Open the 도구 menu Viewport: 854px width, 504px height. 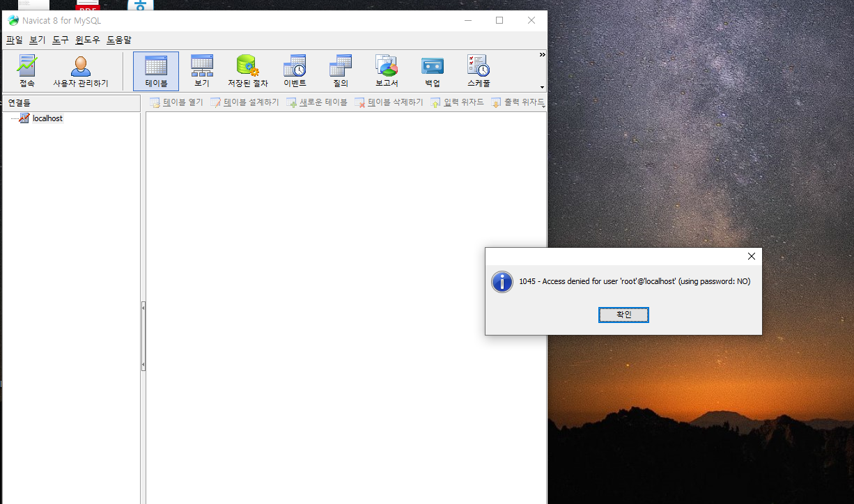[x=61, y=40]
